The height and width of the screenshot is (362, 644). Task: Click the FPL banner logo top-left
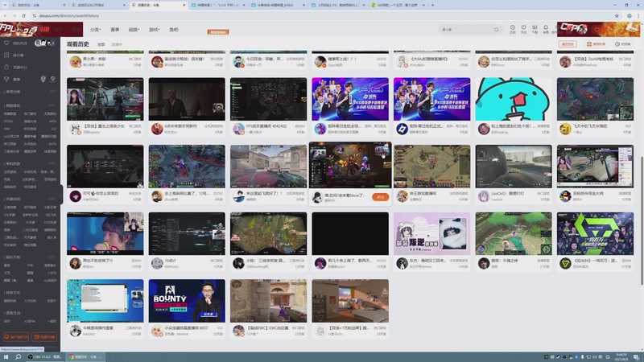41,29
